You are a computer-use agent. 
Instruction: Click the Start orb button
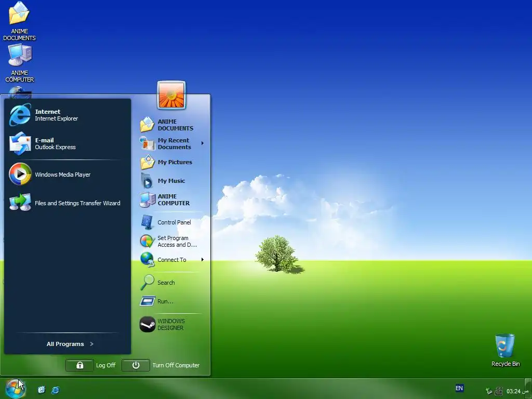click(15, 389)
